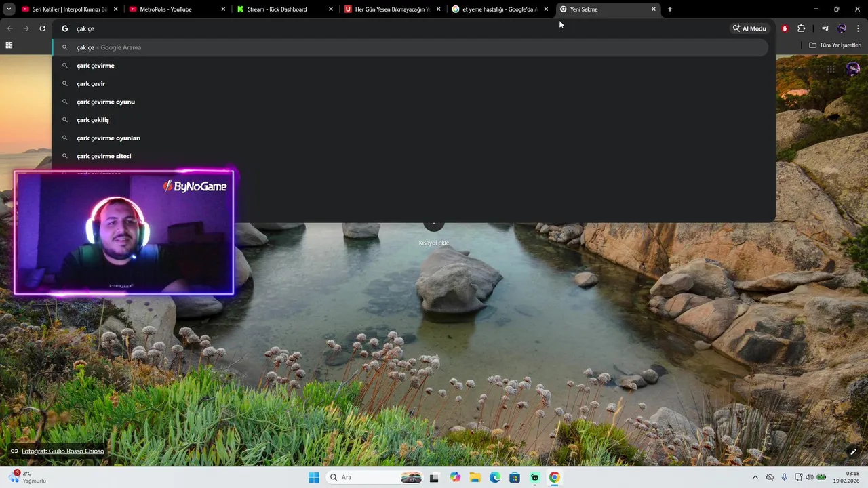The height and width of the screenshot is (488, 868).
Task: Open Chrome profile avatar in toolbar
Action: [x=842, y=28]
